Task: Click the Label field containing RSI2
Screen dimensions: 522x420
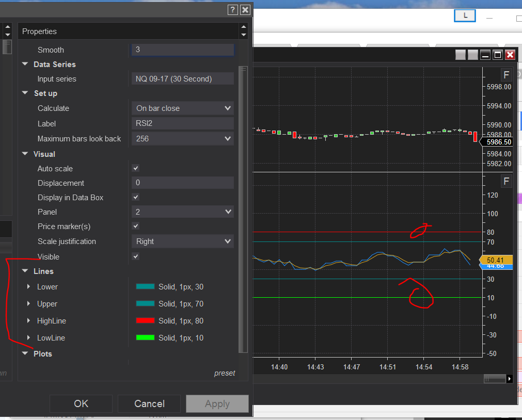Action: pos(183,123)
